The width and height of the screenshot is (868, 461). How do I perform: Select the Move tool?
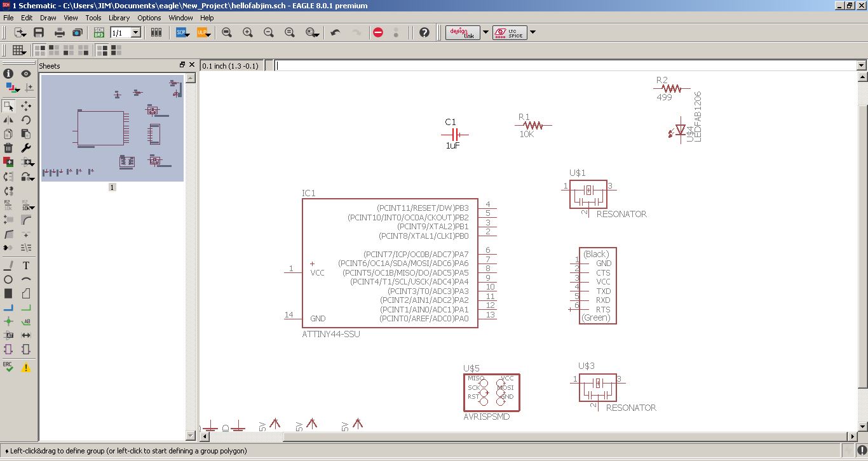26,105
